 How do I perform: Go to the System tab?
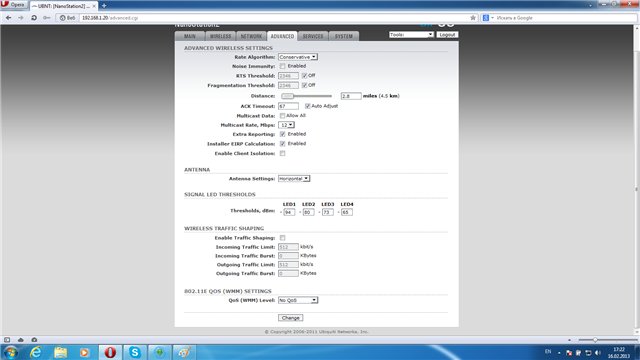tap(344, 36)
